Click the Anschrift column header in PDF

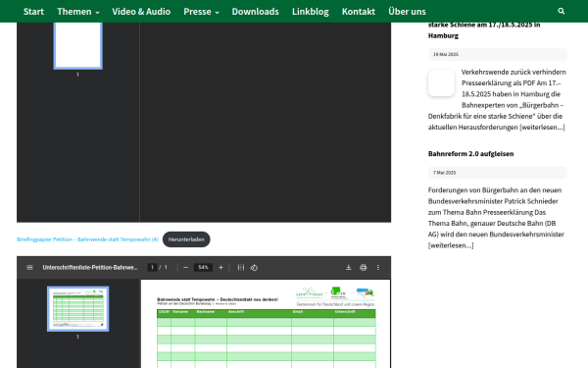[x=236, y=312]
